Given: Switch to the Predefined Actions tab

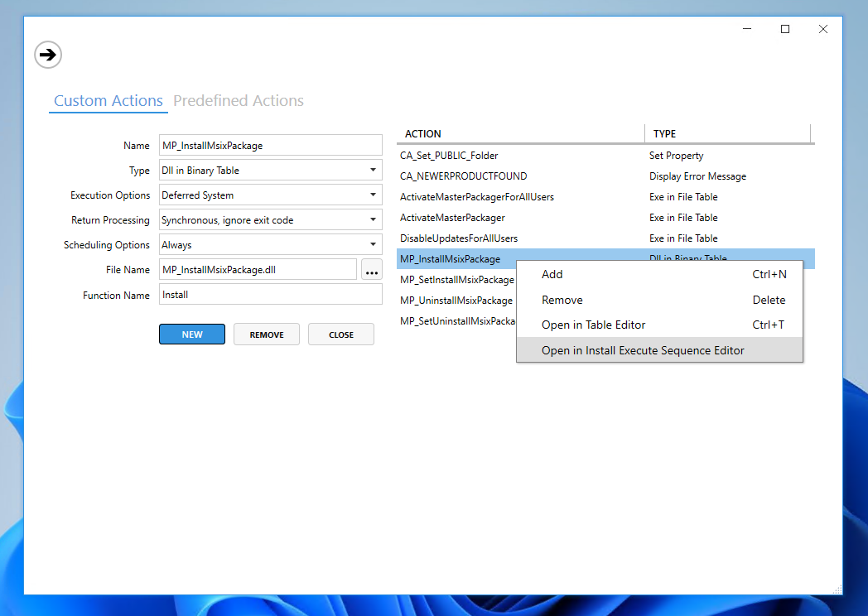Looking at the screenshot, I should (238, 101).
